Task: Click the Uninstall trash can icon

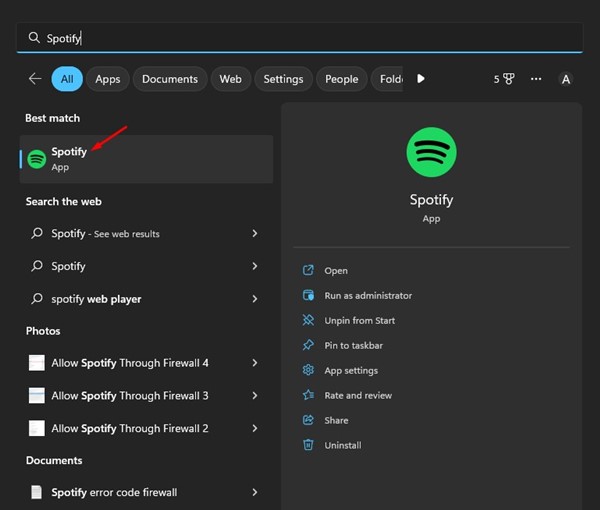Action: 308,445
